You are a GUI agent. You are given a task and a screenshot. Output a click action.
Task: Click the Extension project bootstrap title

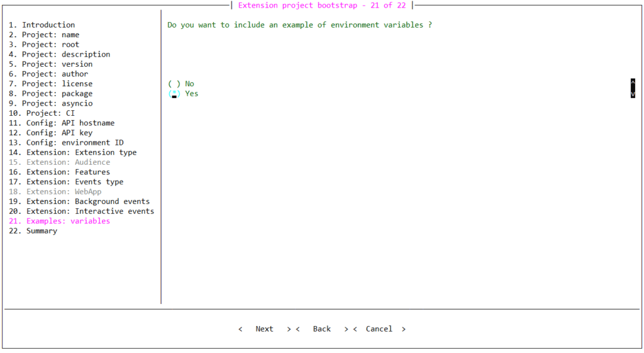tap(322, 5)
